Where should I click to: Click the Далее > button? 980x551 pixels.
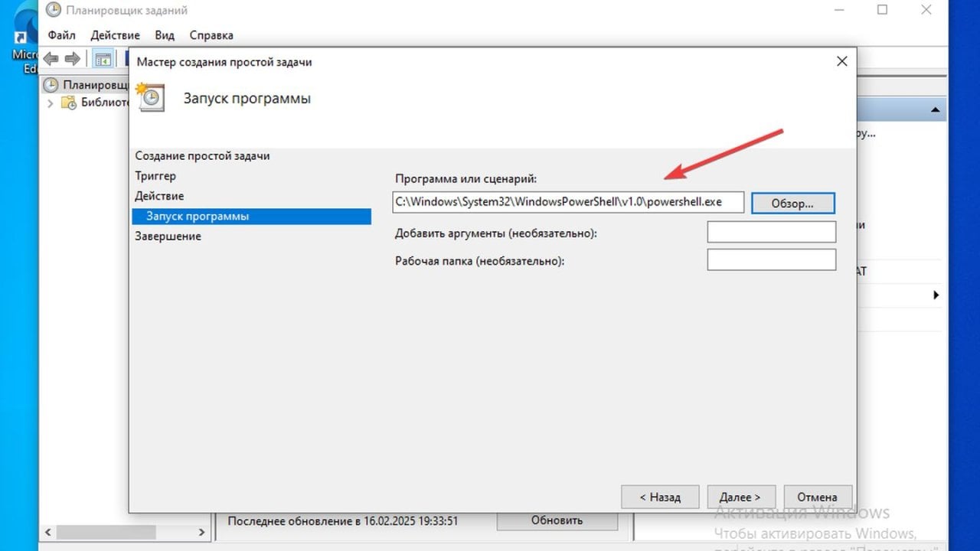click(741, 497)
